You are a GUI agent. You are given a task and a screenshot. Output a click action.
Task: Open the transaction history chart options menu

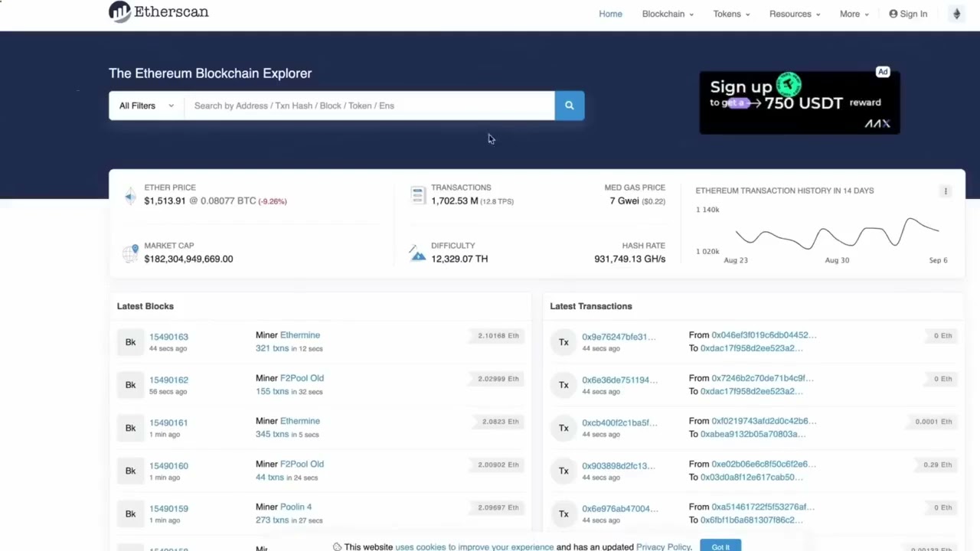coord(946,191)
